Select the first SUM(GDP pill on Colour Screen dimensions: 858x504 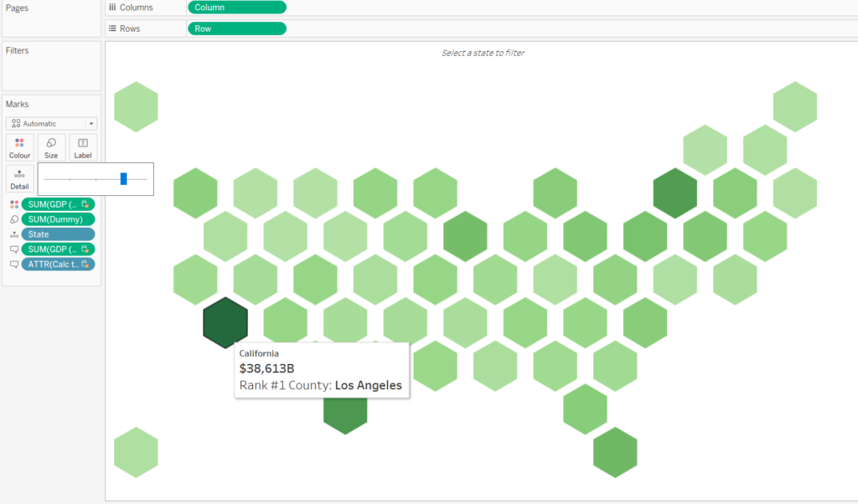58,204
